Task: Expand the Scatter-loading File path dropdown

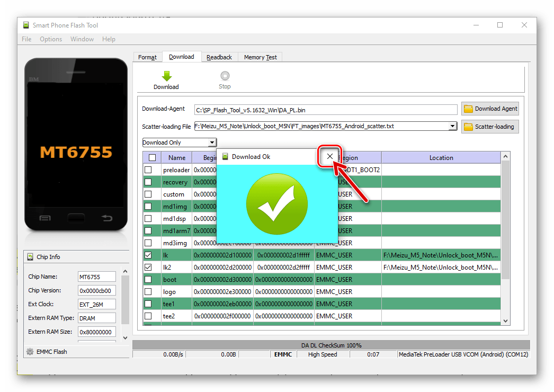Action: 452,126
